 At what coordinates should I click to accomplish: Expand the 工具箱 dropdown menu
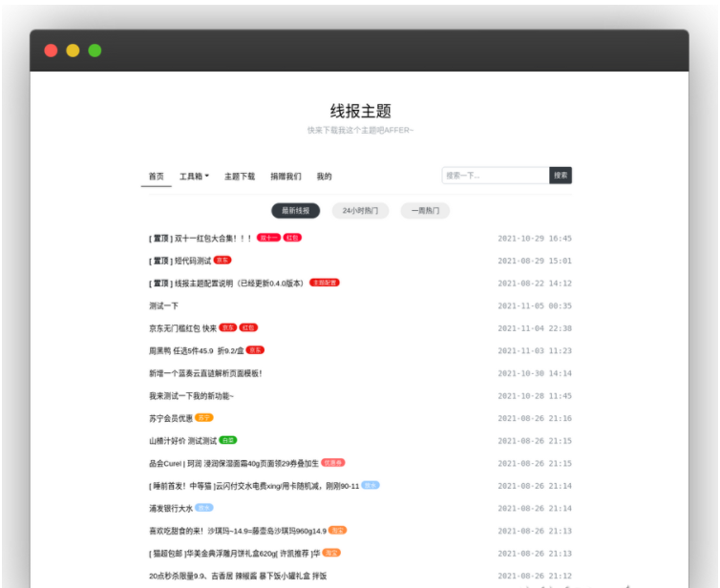tap(194, 177)
